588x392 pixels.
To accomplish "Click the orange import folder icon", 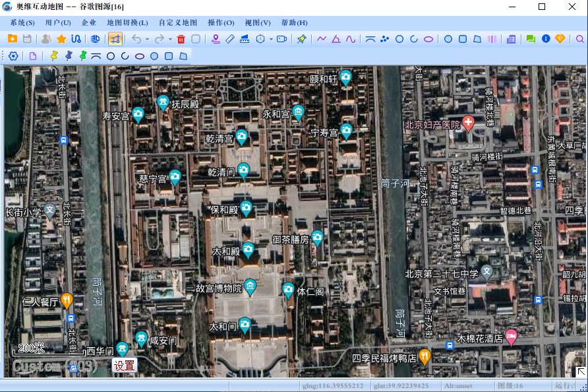I will 13,39.
